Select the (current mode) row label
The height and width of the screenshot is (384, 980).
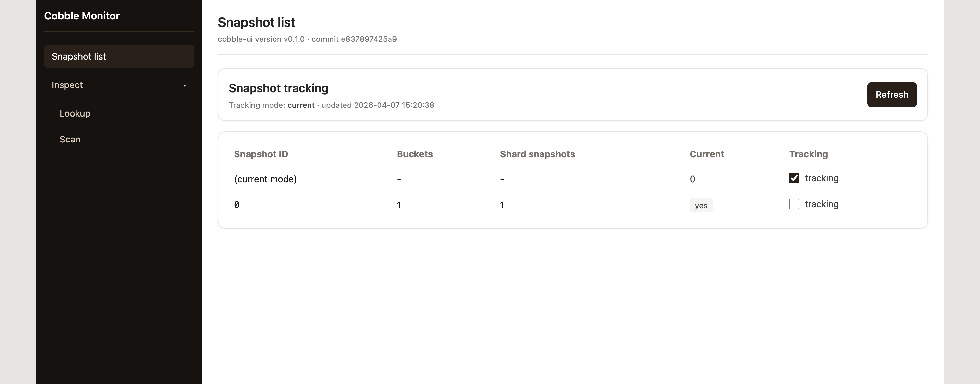[265, 179]
